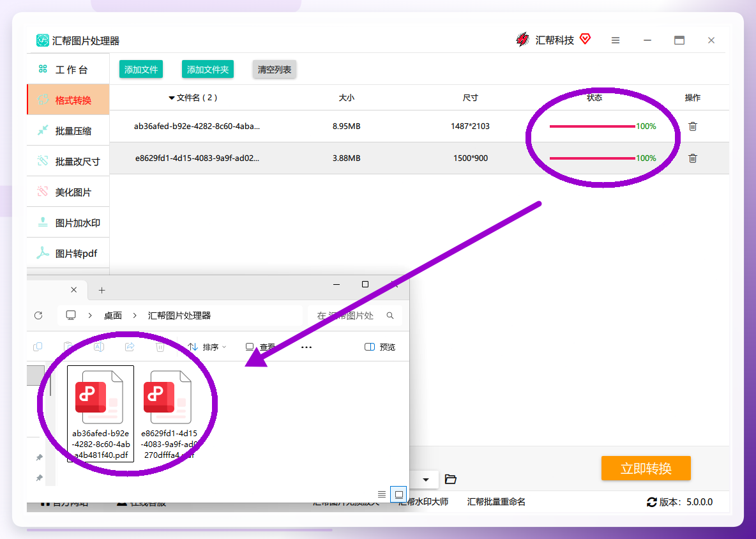Toggle the 预览 preview pane in Explorer
756x539 pixels.
tap(380, 347)
